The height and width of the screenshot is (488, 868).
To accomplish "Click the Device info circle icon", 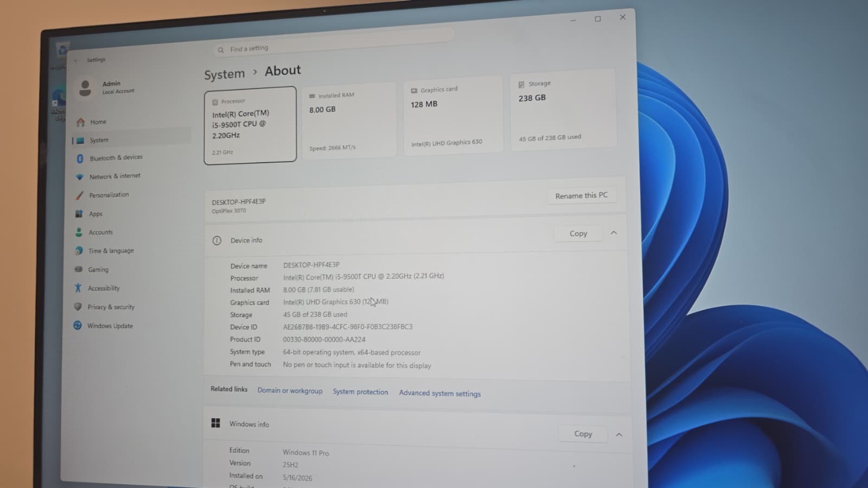I will 217,240.
